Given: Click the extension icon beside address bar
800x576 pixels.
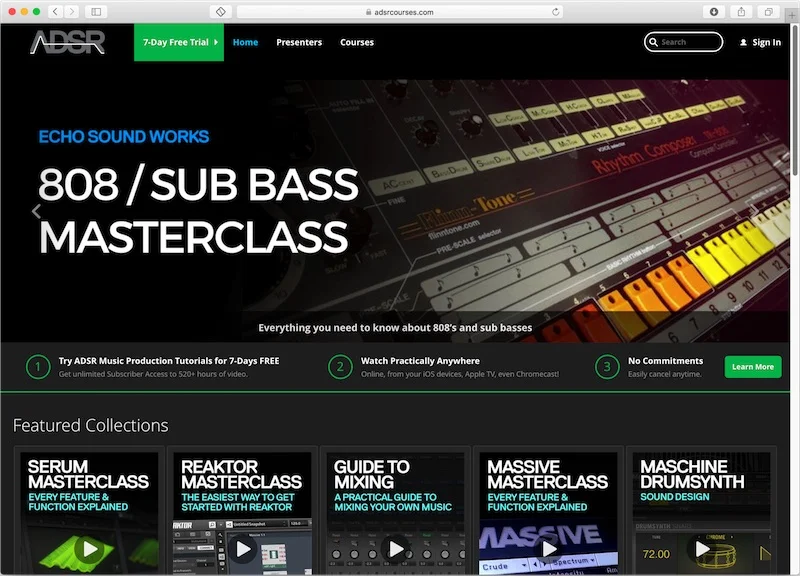Looking at the screenshot, I should [220, 12].
